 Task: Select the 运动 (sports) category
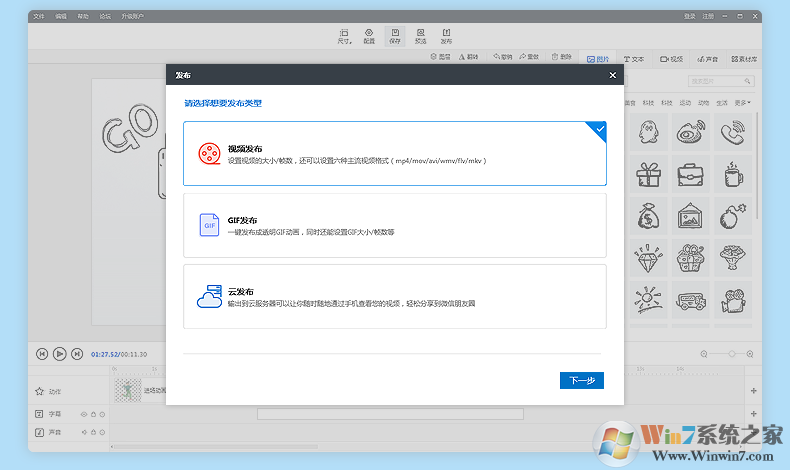[685, 103]
